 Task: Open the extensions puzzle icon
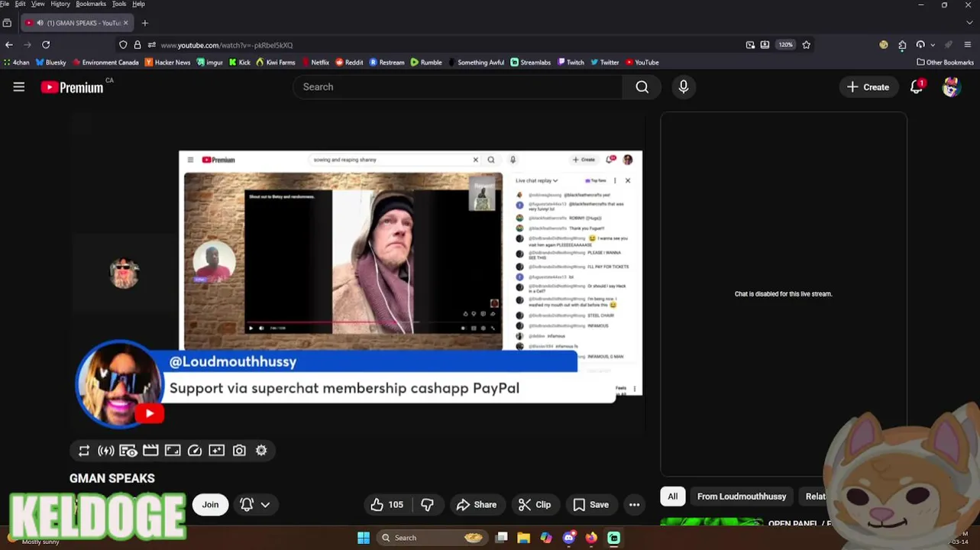[902, 45]
